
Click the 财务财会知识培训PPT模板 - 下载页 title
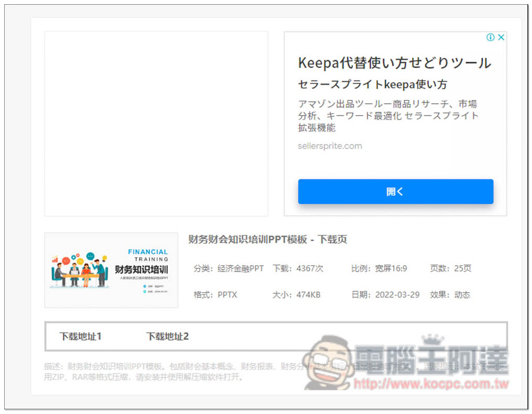268,239
